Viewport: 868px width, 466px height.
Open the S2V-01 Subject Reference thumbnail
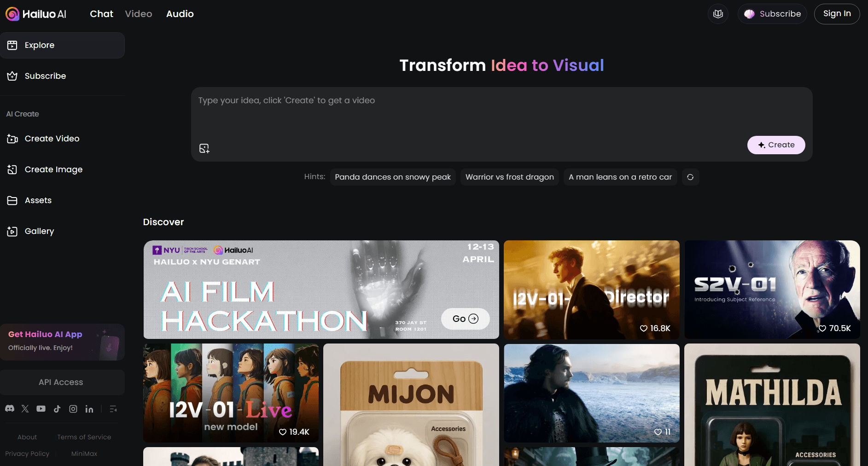click(772, 290)
